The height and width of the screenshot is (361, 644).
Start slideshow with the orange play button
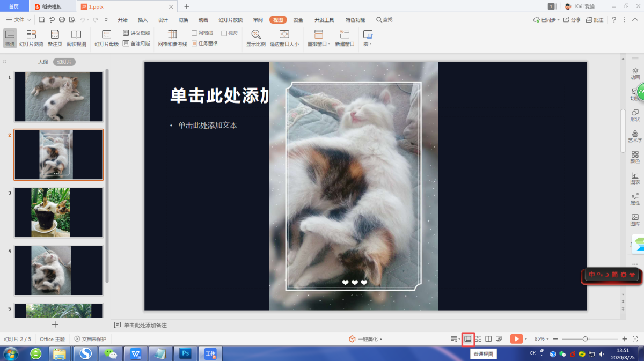coord(516,339)
